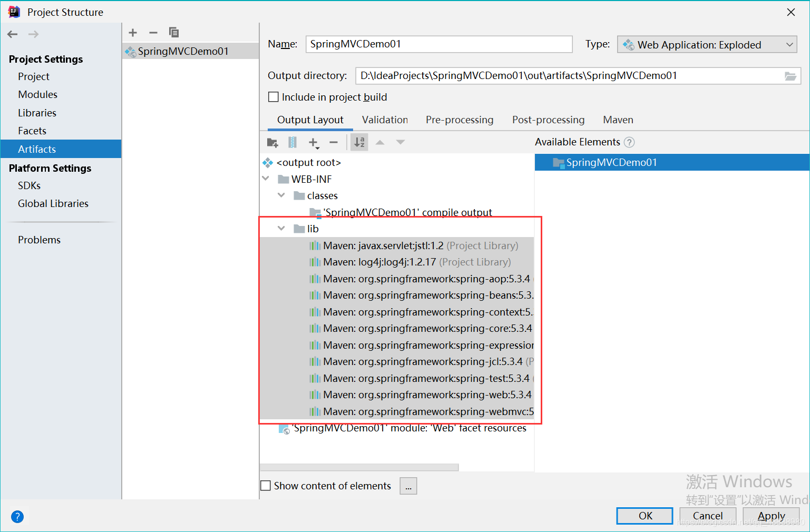This screenshot has width=810, height=532.
Task: Toggle sort elements by names and types
Action: [x=359, y=142]
